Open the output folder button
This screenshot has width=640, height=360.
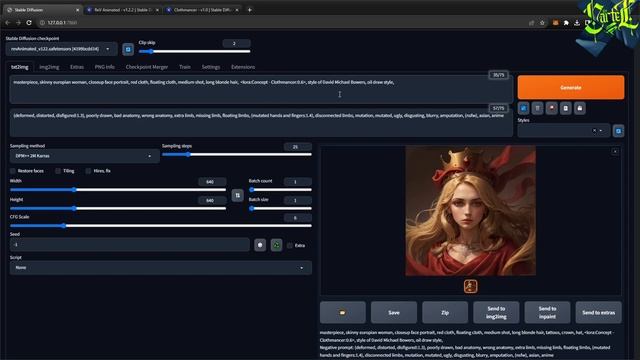point(342,312)
